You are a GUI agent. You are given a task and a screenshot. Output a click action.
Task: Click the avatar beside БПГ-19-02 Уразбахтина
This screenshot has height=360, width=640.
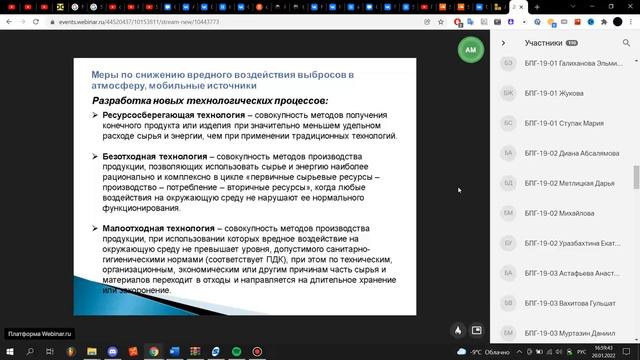click(508, 243)
